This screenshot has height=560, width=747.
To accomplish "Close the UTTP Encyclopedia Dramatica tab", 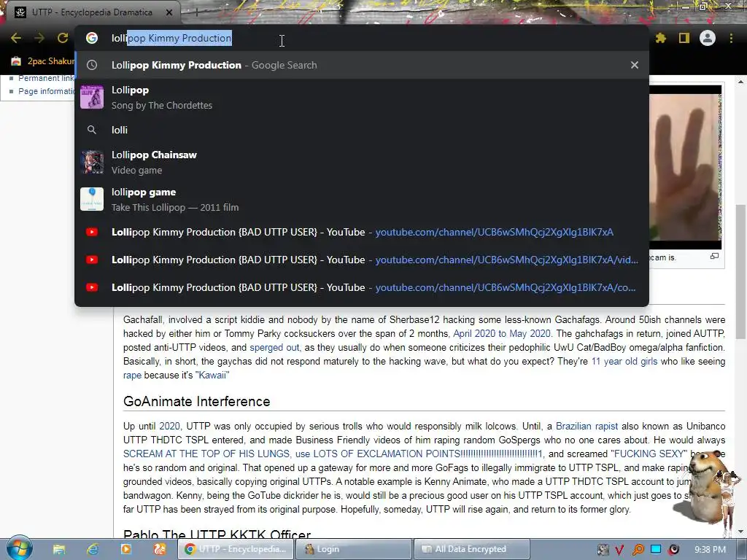I will [169, 12].
